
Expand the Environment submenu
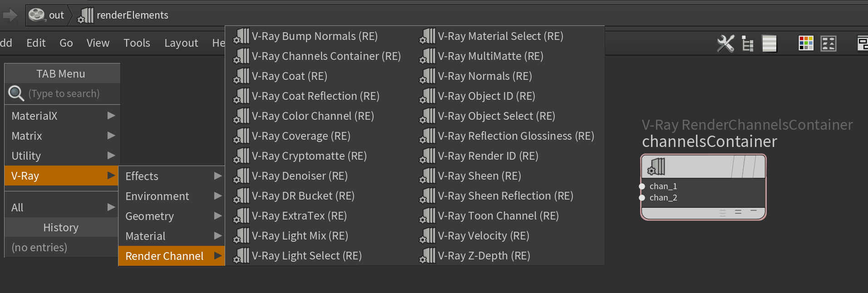[172, 196]
